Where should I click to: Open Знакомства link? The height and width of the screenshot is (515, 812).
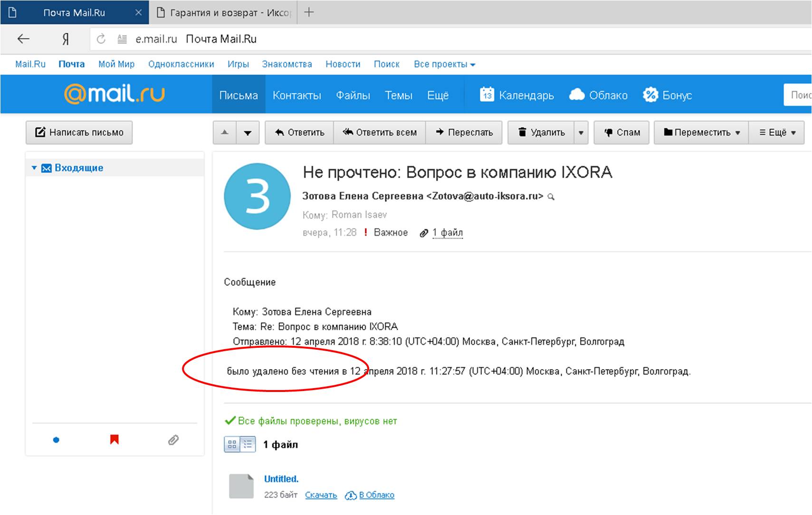[287, 64]
